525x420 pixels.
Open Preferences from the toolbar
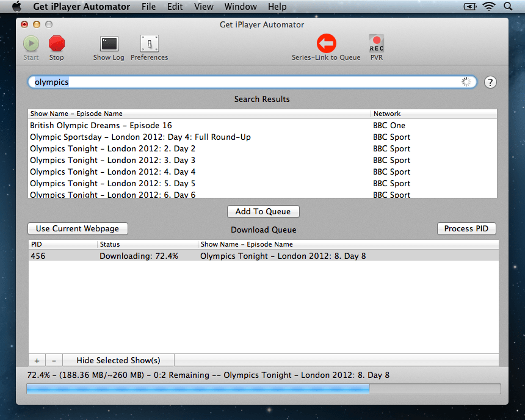pos(150,44)
